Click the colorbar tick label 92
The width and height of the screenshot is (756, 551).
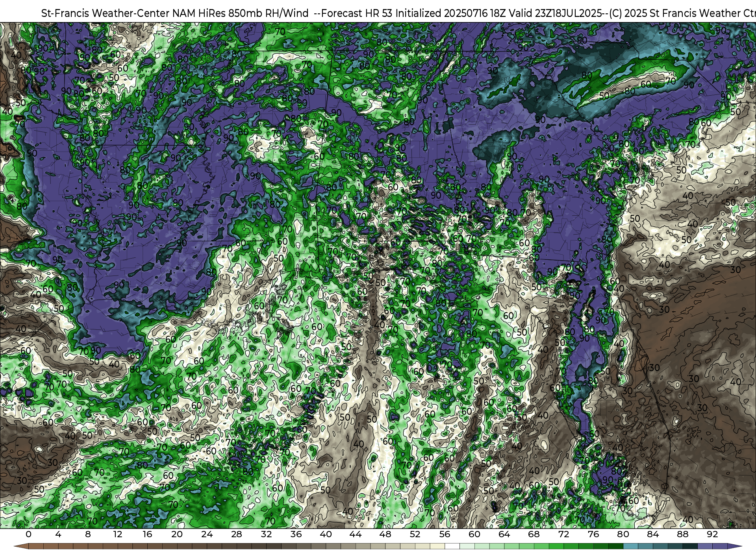tap(712, 534)
